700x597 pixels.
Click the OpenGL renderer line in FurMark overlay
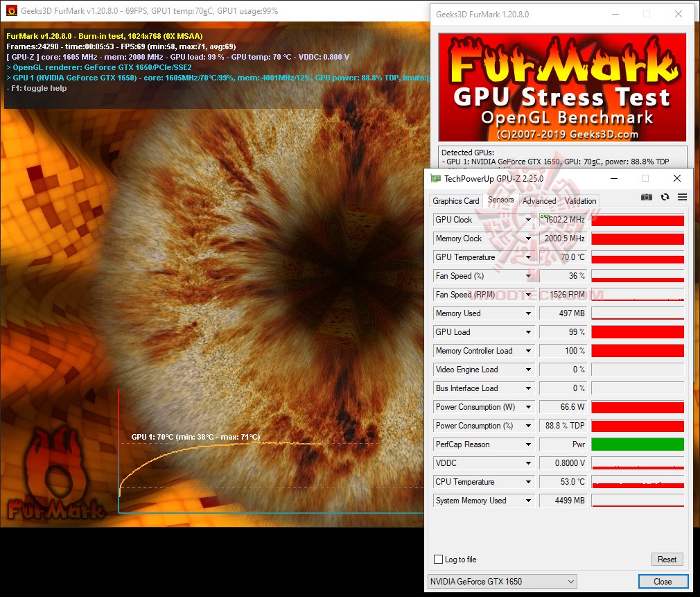(x=98, y=67)
